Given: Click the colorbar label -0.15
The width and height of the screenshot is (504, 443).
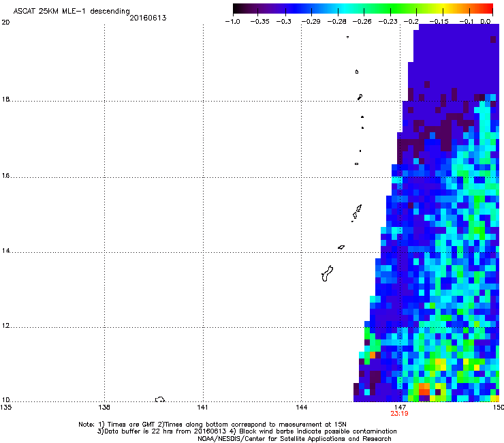Looking at the screenshot, I should 439,22.
